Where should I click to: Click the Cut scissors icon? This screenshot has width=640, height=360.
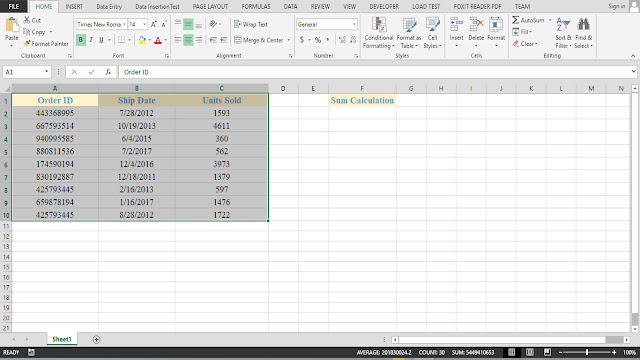[27, 20]
